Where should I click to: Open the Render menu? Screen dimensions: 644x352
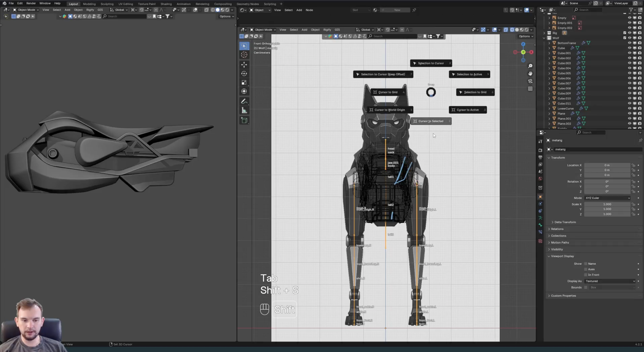(31, 3)
